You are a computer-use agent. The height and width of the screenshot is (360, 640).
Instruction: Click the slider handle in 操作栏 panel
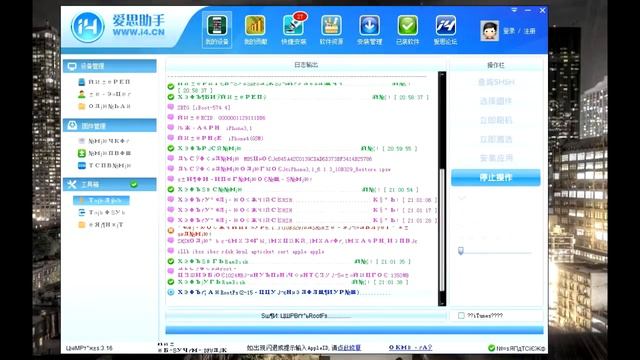point(461,251)
